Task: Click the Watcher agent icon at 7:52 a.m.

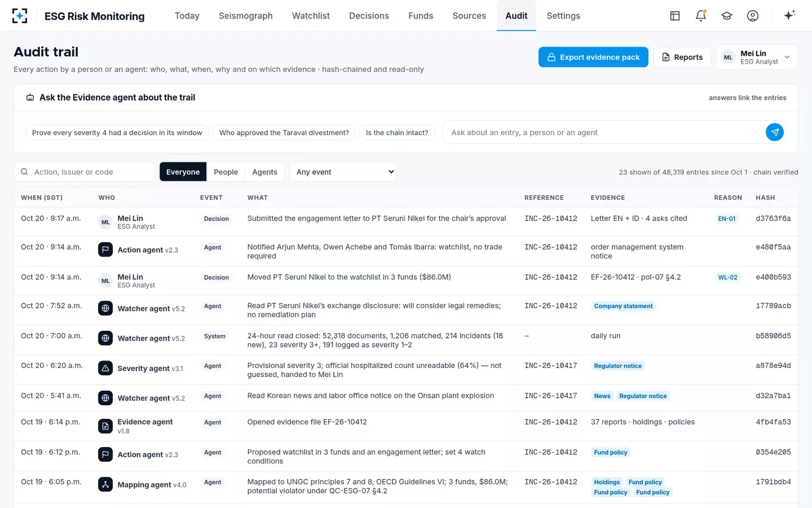Action: tap(105, 308)
